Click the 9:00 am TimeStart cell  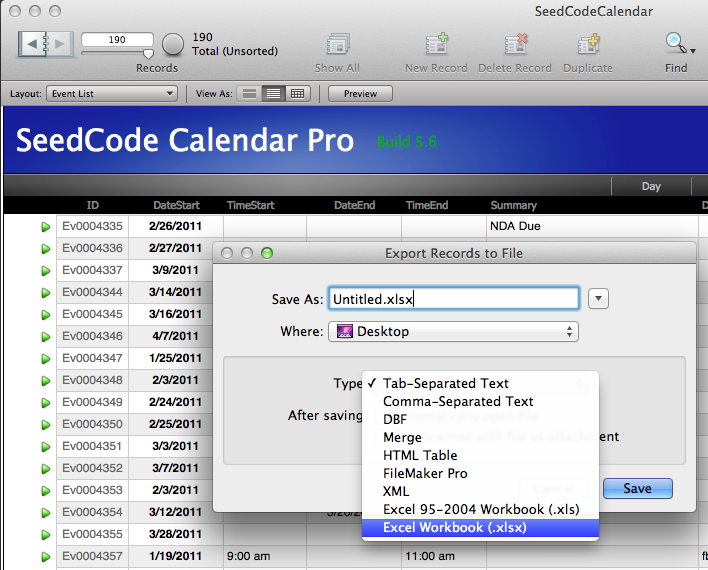click(x=265, y=556)
